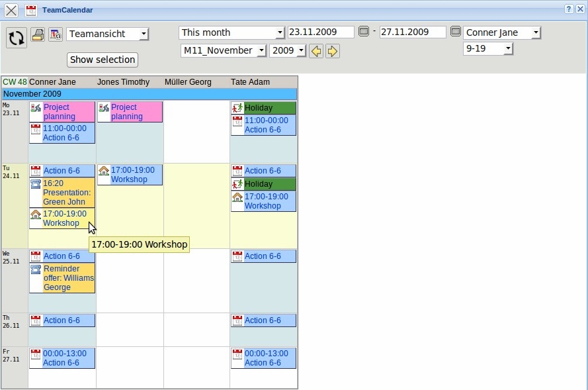This screenshot has width=588, height=390.
Task: Open Tate Adam's Tuesday Action 6-6 entry
Action: click(x=264, y=171)
